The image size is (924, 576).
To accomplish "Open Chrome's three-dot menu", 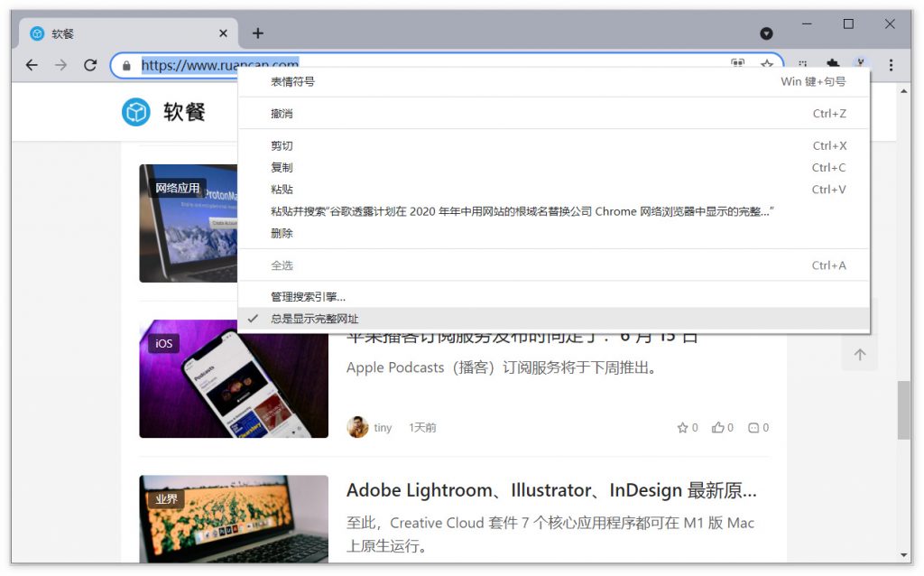I will tap(891, 65).
